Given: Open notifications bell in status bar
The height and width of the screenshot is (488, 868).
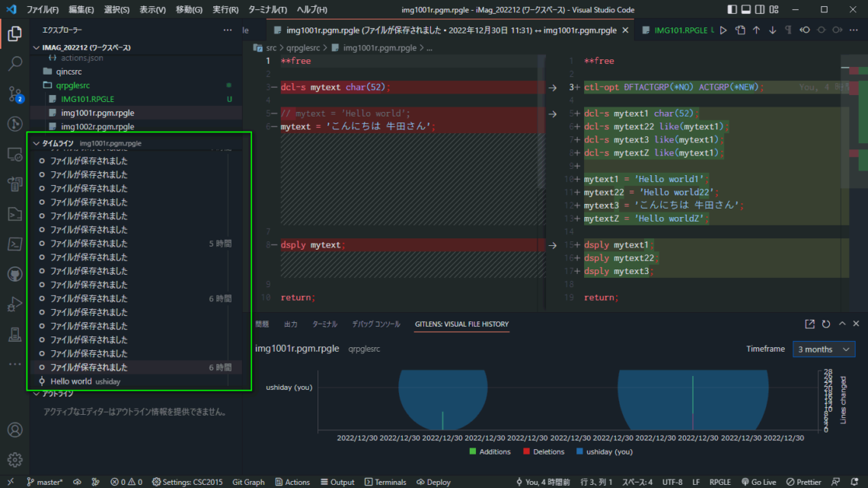Looking at the screenshot, I should point(855,482).
